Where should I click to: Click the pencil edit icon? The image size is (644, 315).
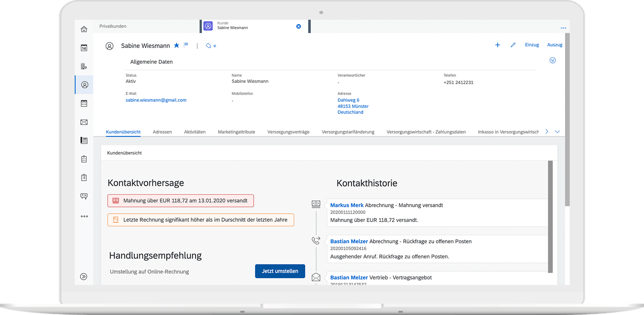click(513, 45)
